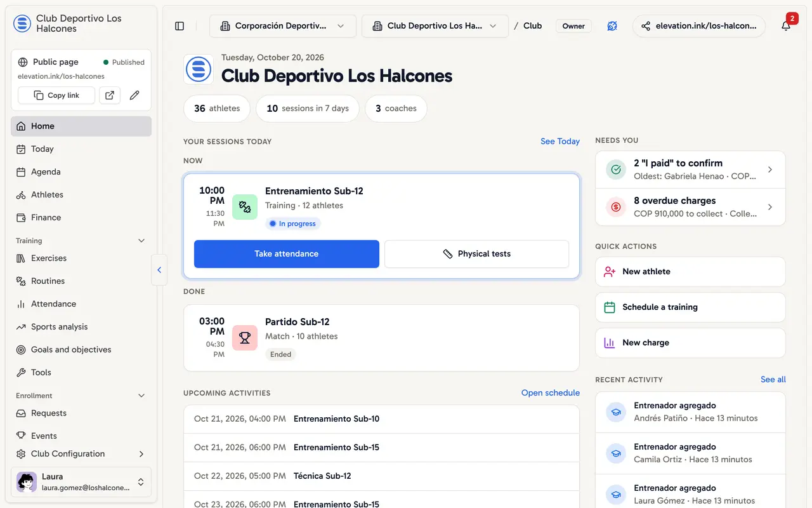Click Take attendance button
812x508 pixels.
tap(287, 254)
